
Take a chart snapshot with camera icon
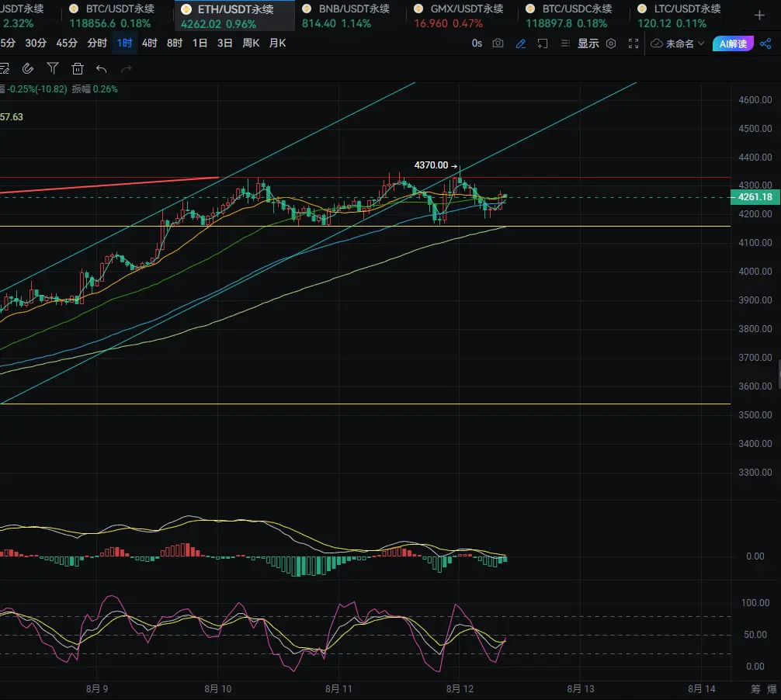click(x=498, y=43)
